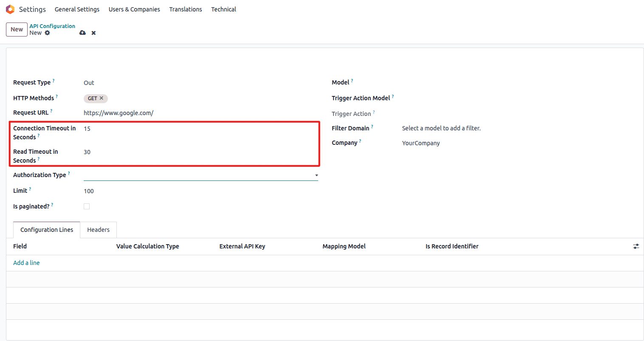Switch to the Headers tab

coord(98,230)
